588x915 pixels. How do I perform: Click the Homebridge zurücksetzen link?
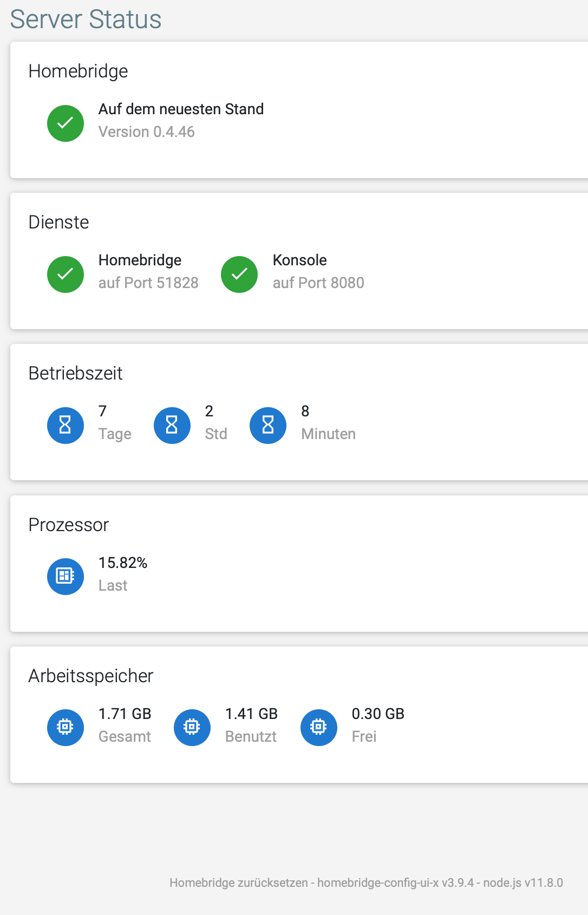pyautogui.click(x=238, y=883)
